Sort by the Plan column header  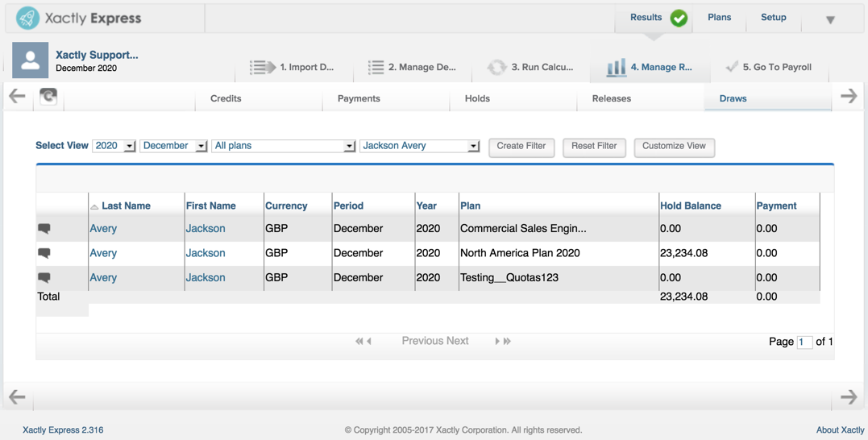471,205
